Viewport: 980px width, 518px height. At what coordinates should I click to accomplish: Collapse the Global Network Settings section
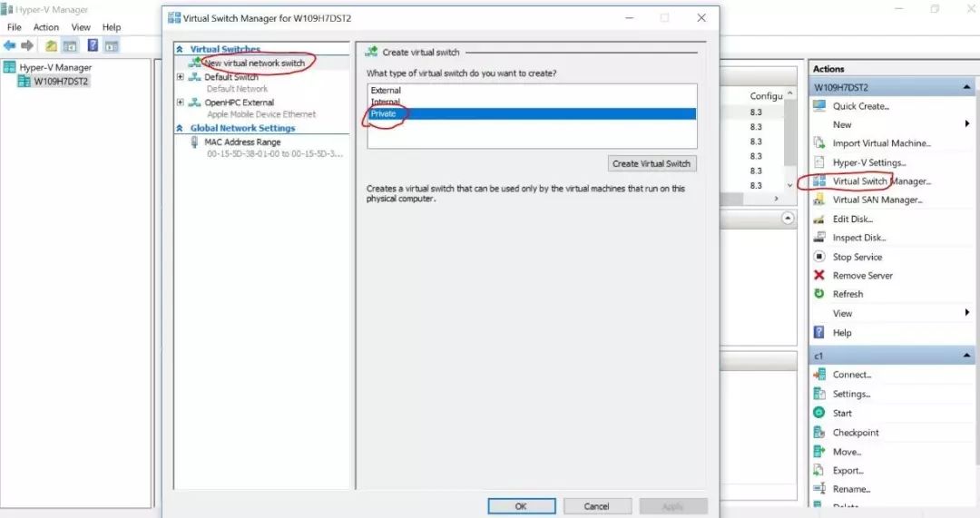[180, 128]
